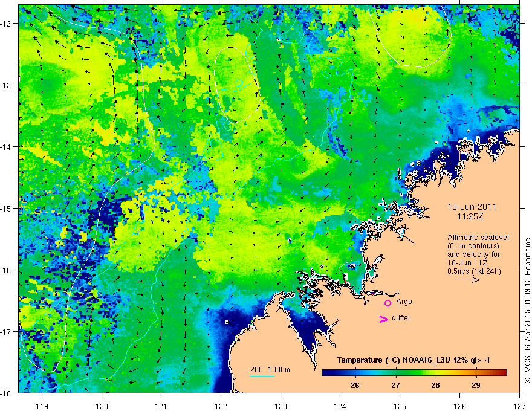Click the 'drifter' legend label

401,318
